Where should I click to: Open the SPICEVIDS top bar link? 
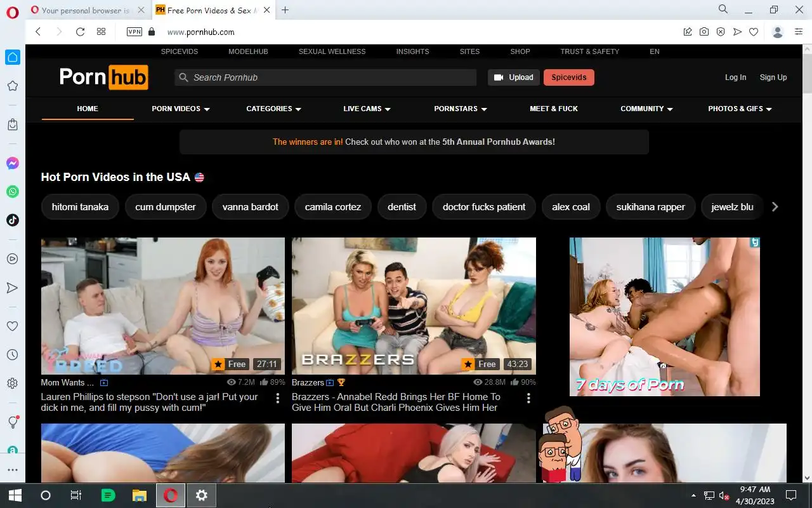tap(180, 51)
